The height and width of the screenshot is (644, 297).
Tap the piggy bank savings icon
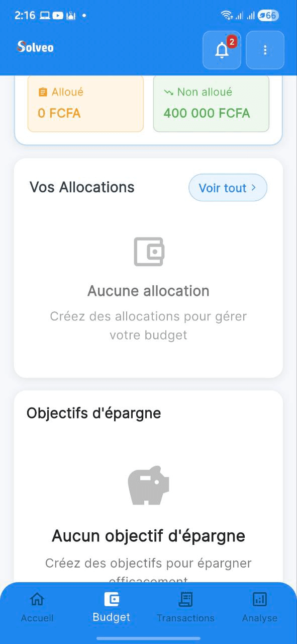pyautogui.click(x=148, y=485)
